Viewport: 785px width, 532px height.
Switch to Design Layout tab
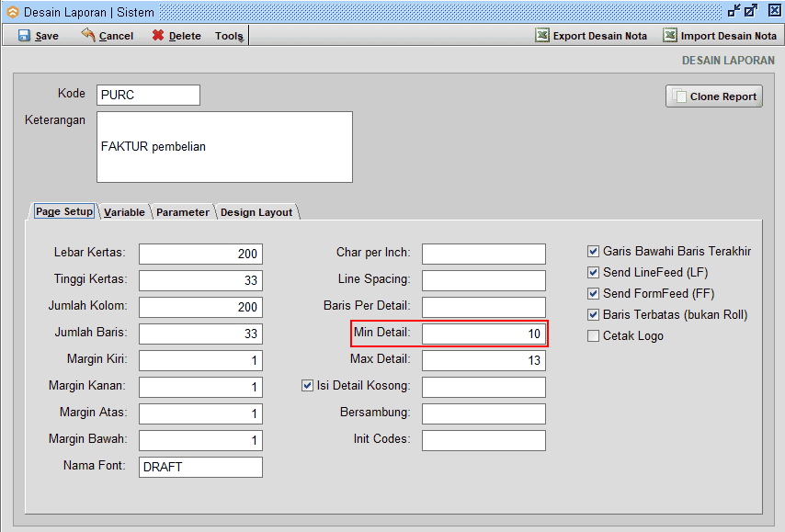click(x=256, y=212)
